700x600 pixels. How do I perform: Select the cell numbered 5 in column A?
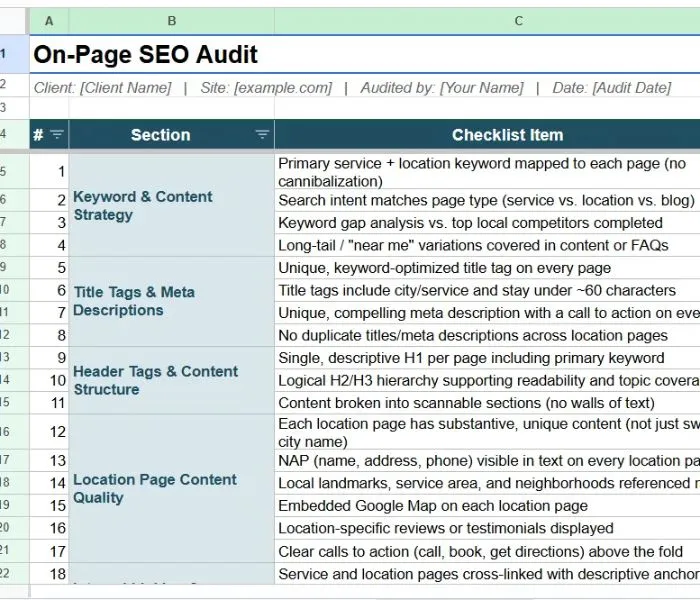pyautogui.click(x=49, y=268)
